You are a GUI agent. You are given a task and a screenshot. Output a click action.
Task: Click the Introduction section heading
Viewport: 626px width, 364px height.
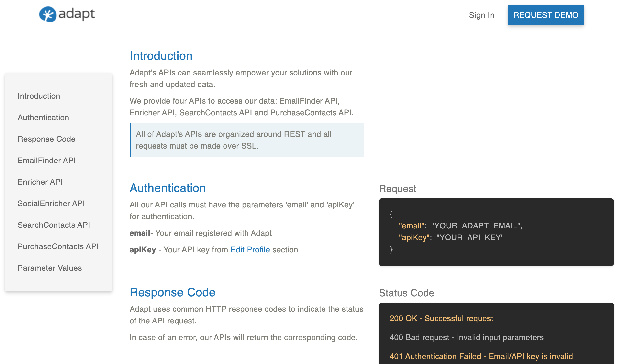[161, 56]
